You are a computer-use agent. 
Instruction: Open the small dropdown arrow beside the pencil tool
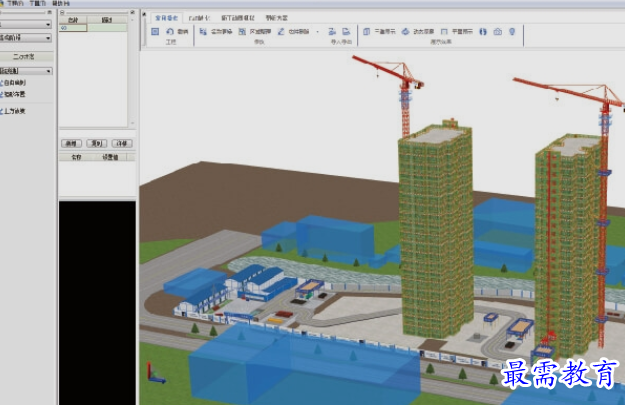click(x=318, y=32)
